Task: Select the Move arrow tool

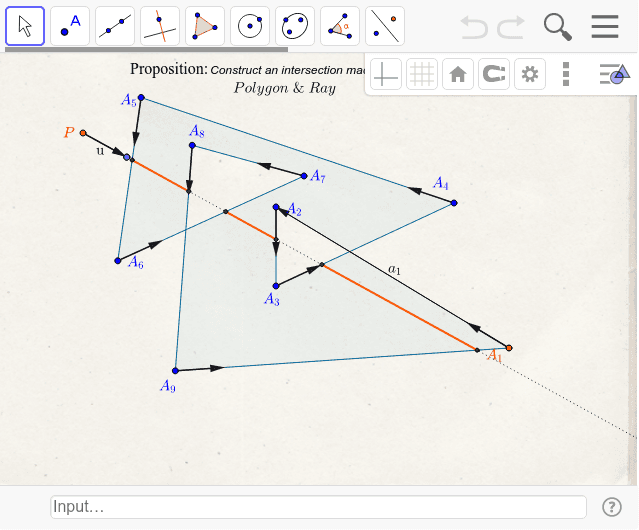Action: point(25,26)
